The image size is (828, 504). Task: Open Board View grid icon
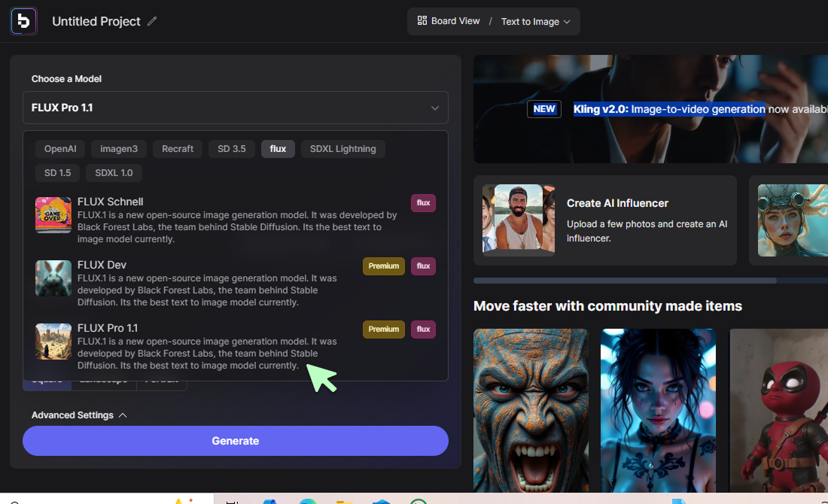pyautogui.click(x=422, y=20)
